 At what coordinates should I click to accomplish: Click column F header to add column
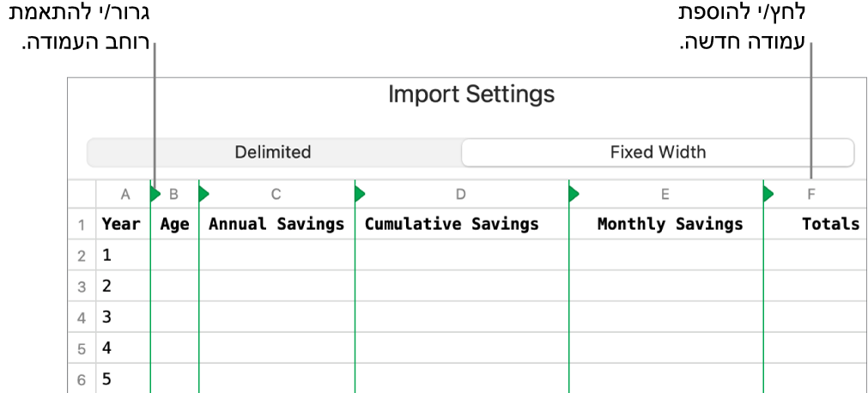pos(810,195)
